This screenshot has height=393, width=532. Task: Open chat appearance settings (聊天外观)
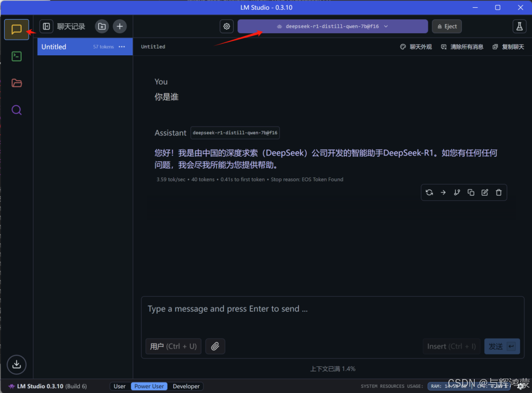[416, 47]
